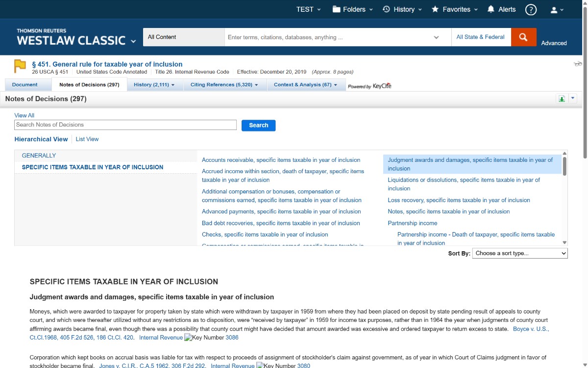Switch to List View
Image resolution: width=588 pixels, height=368 pixels.
click(87, 139)
